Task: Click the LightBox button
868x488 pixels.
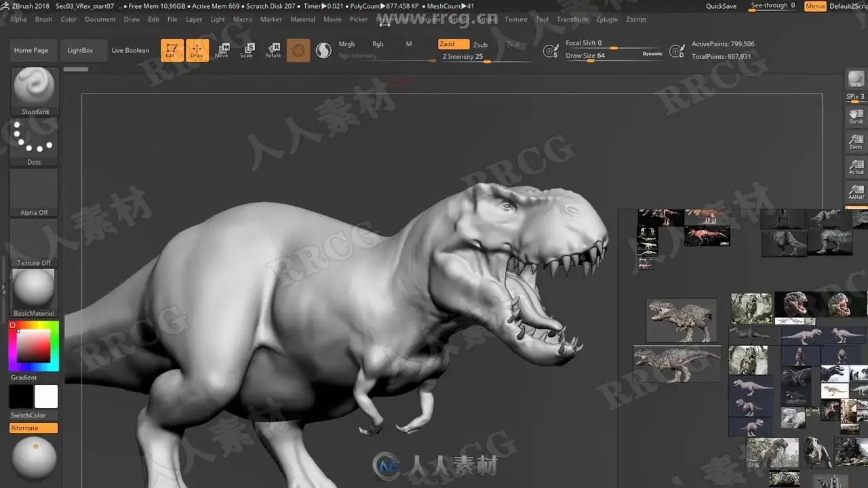Action: tap(80, 50)
